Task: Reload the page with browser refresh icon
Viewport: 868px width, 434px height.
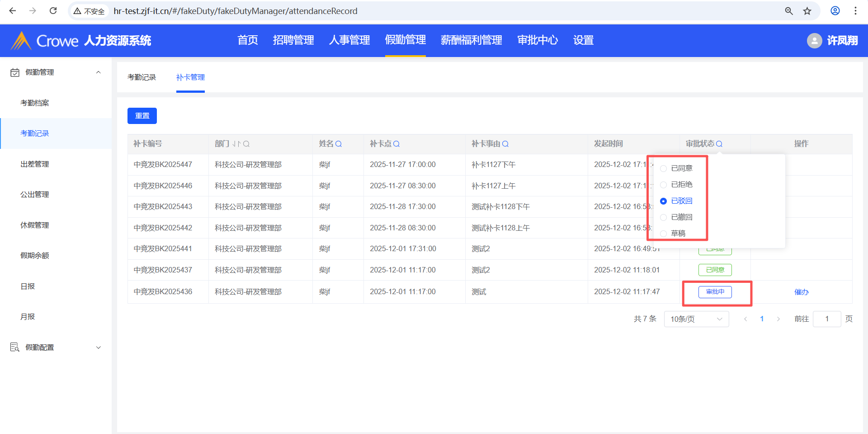Action: click(x=53, y=11)
